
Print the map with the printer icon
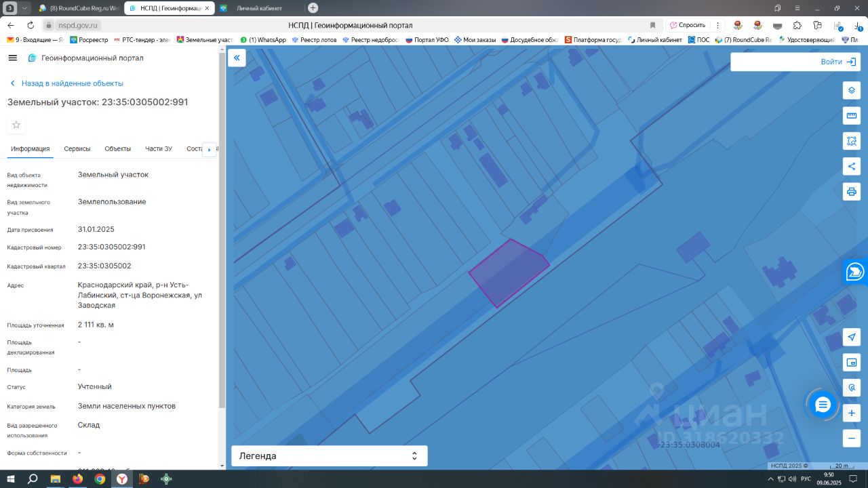tap(852, 191)
